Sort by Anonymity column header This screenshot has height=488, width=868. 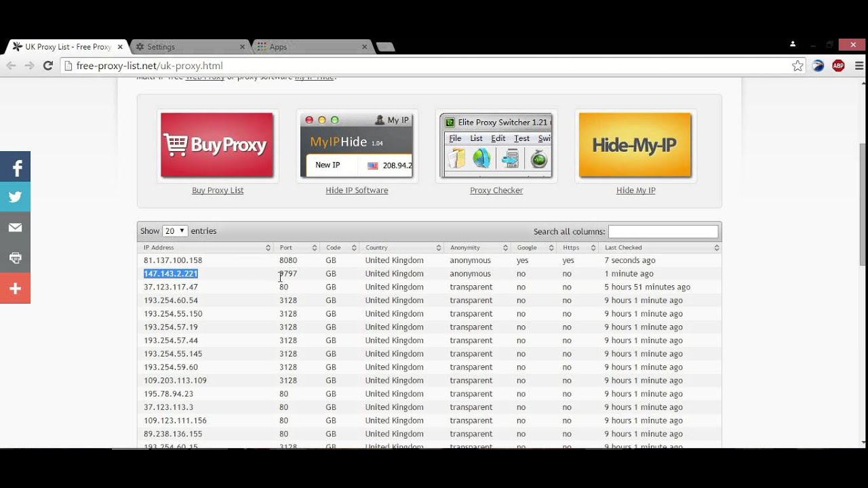point(478,248)
